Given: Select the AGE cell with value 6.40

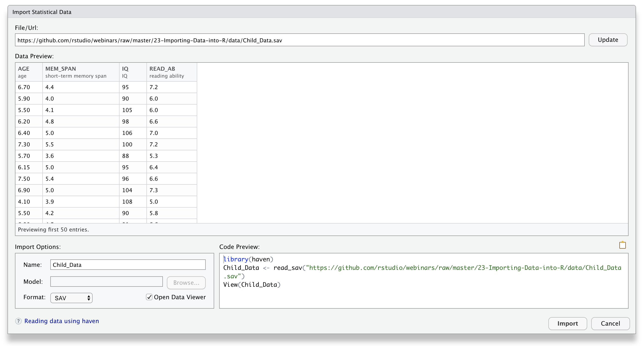Looking at the screenshot, I should (x=29, y=133).
